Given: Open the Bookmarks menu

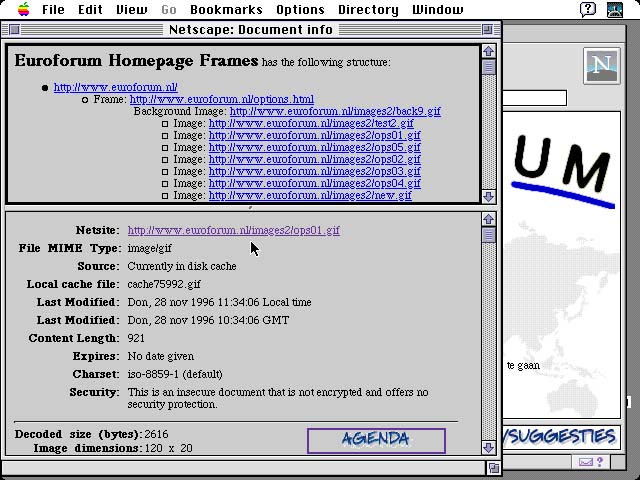Looking at the screenshot, I should (x=226, y=9).
